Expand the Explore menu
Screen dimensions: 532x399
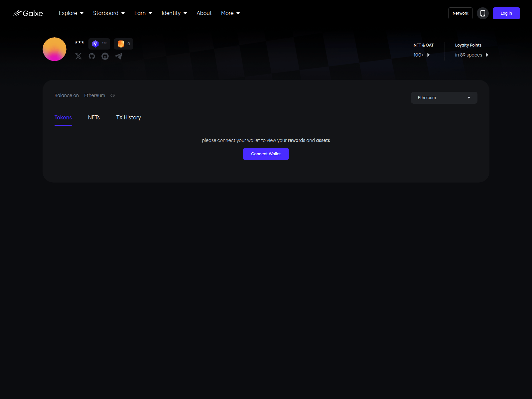[x=71, y=13]
